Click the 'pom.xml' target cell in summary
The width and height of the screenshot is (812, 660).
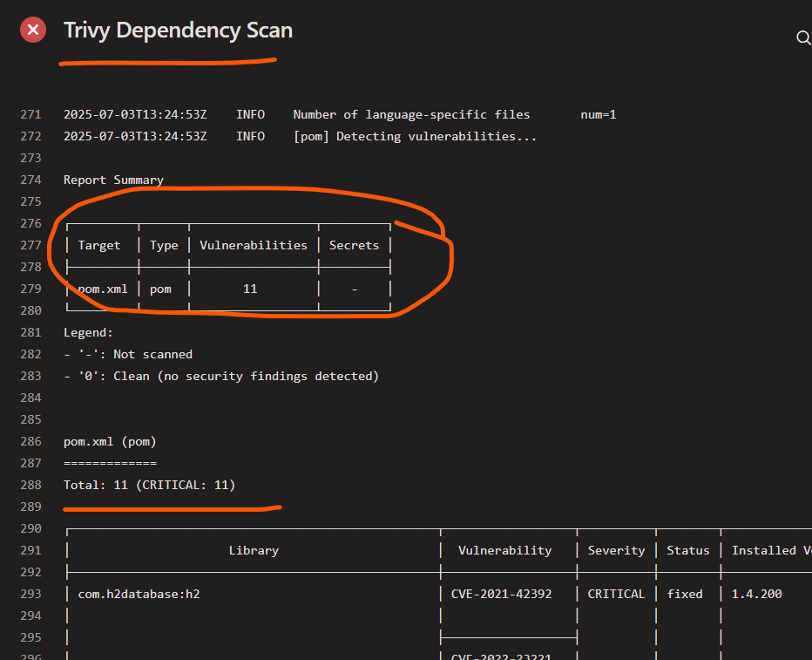(103, 289)
